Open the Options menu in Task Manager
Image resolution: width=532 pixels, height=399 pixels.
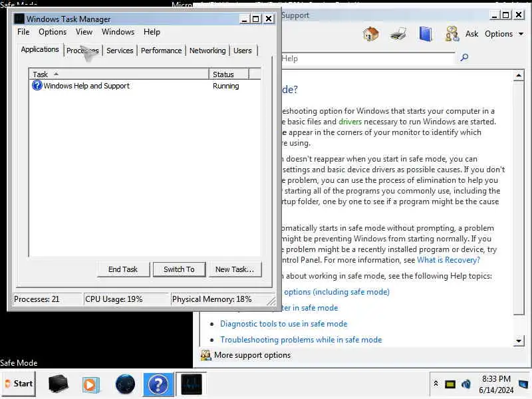pos(53,32)
